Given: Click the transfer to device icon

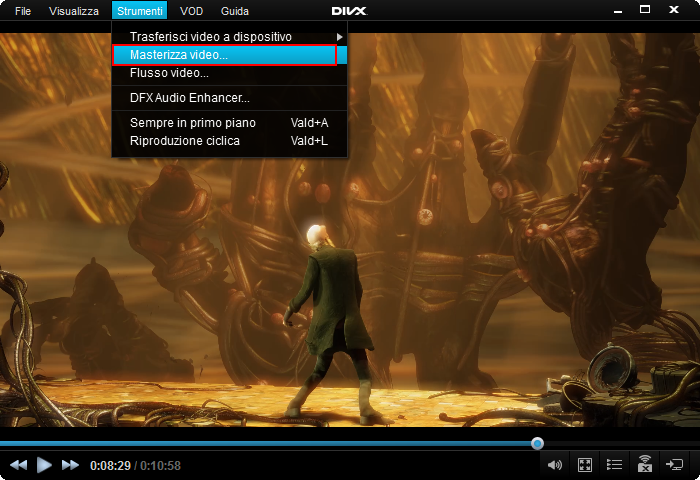Looking at the screenshot, I should point(674,465).
